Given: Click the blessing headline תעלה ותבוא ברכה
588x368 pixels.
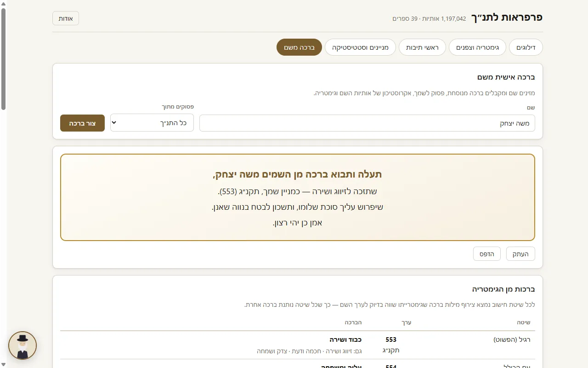Looking at the screenshot, I should 298,174.
